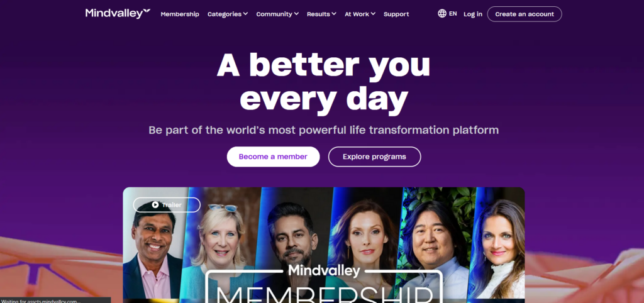Click the Become a member button
This screenshot has width=644, height=303.
pos(273,157)
